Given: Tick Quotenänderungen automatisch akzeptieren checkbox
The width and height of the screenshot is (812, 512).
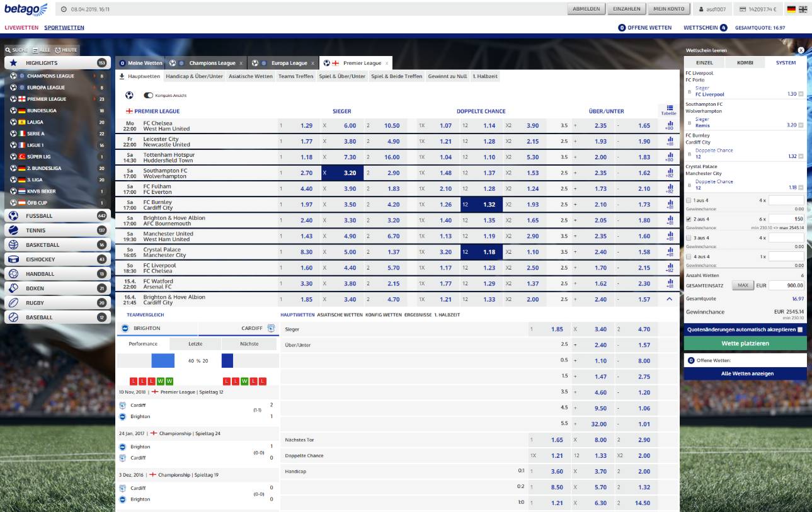Looking at the screenshot, I should (800, 329).
